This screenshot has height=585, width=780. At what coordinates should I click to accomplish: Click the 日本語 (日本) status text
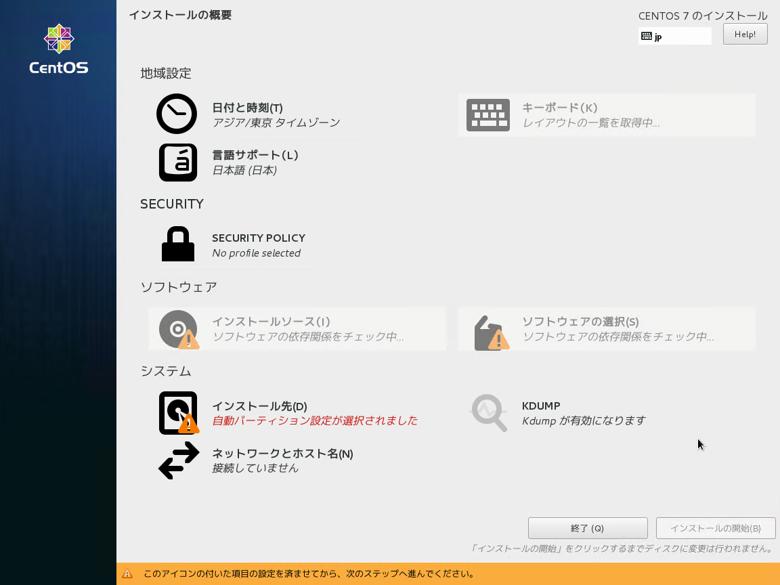(244, 170)
